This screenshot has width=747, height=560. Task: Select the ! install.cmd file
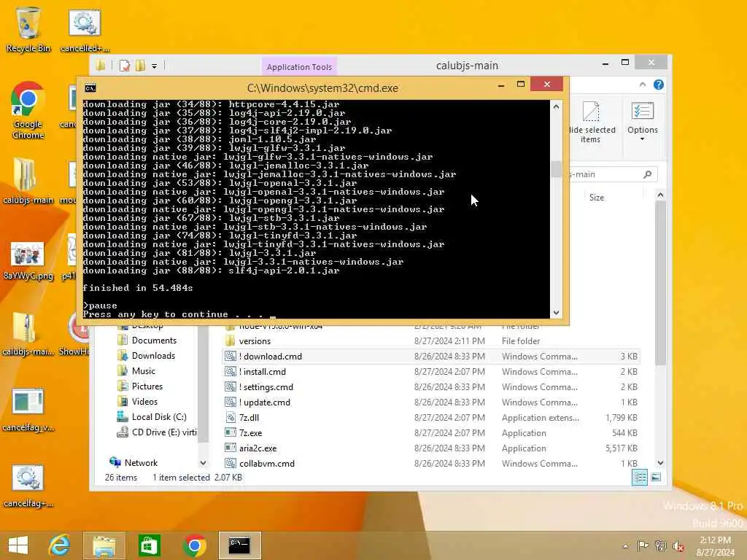pos(430,371)
